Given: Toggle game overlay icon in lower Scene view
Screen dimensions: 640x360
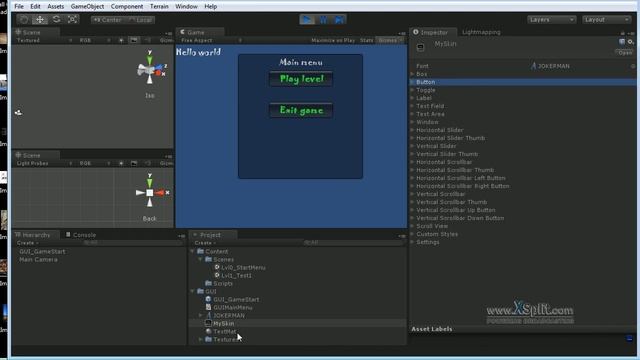Looking at the screenshot, I should point(134,163).
